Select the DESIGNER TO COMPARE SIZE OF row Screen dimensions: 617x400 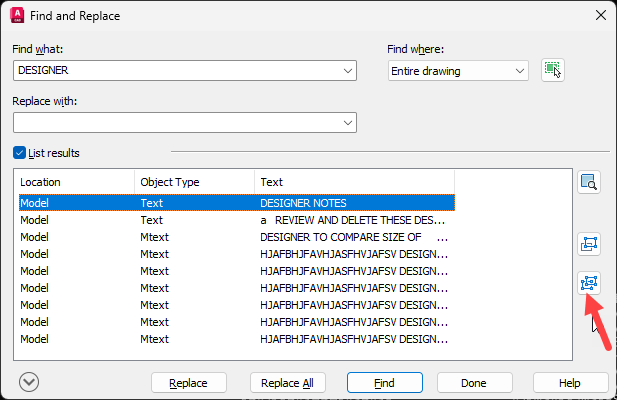pyautogui.click(x=237, y=237)
